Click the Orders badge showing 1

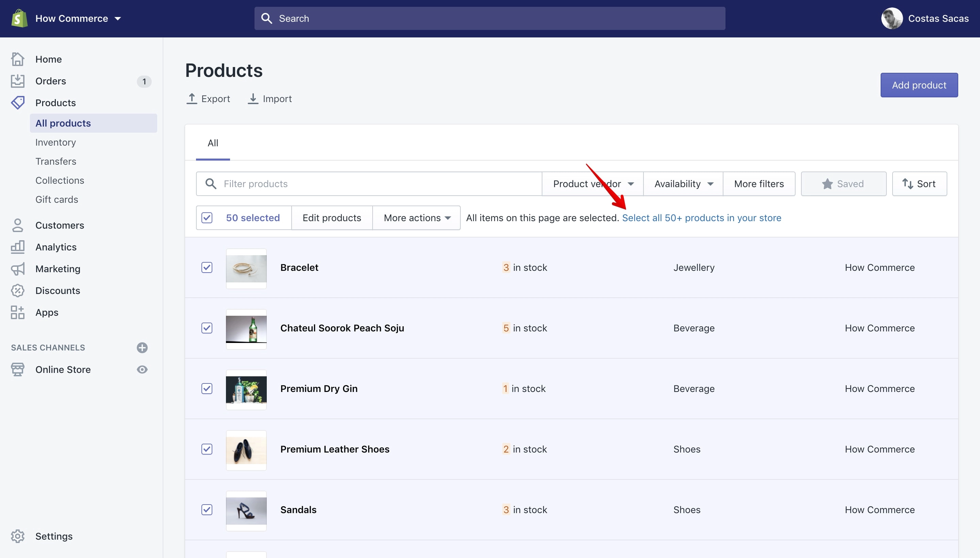click(x=144, y=81)
